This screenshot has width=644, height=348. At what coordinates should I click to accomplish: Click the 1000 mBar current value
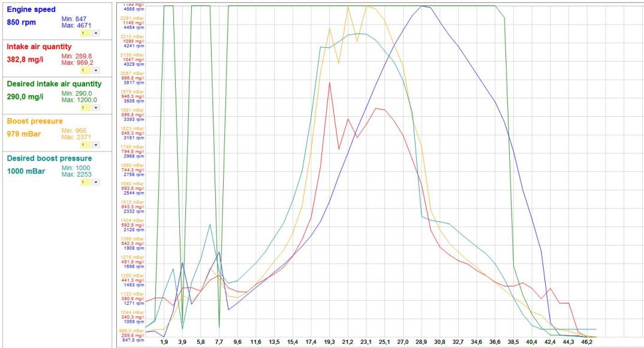[x=26, y=171]
